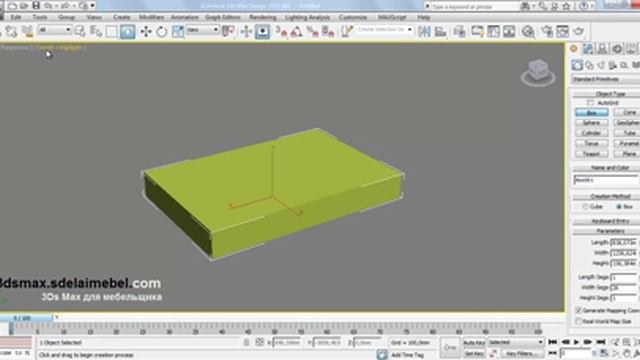Image resolution: width=640 pixels, height=360 pixels.
Task: Open the Modify panel tab icon
Action: (588, 49)
